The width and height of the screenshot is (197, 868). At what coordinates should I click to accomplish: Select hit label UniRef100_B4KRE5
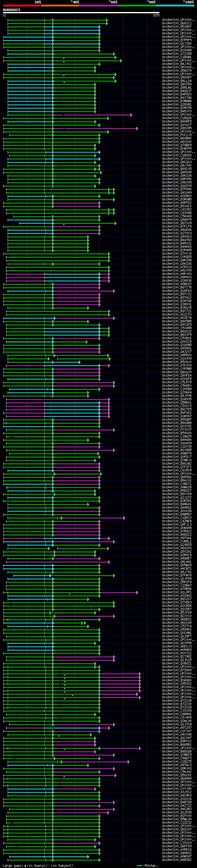177,121
